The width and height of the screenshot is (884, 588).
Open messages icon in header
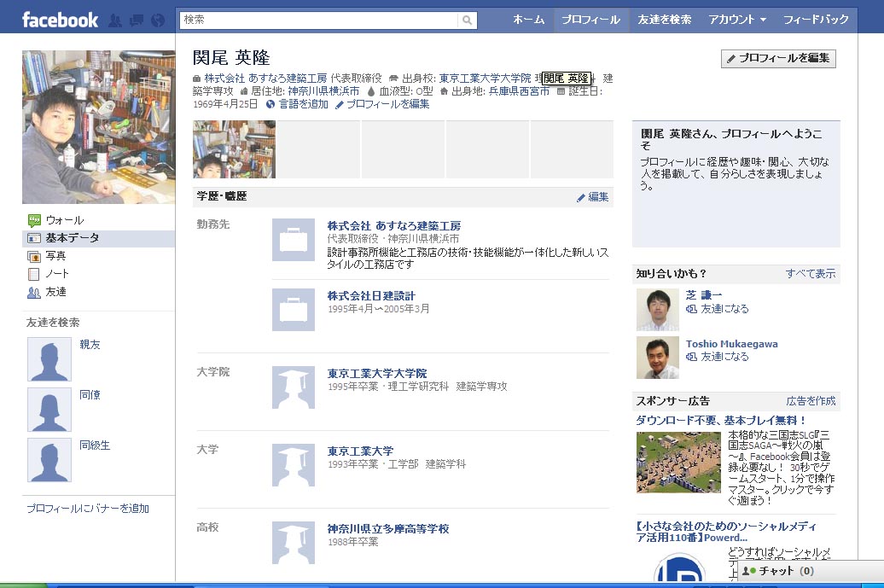[x=137, y=20]
